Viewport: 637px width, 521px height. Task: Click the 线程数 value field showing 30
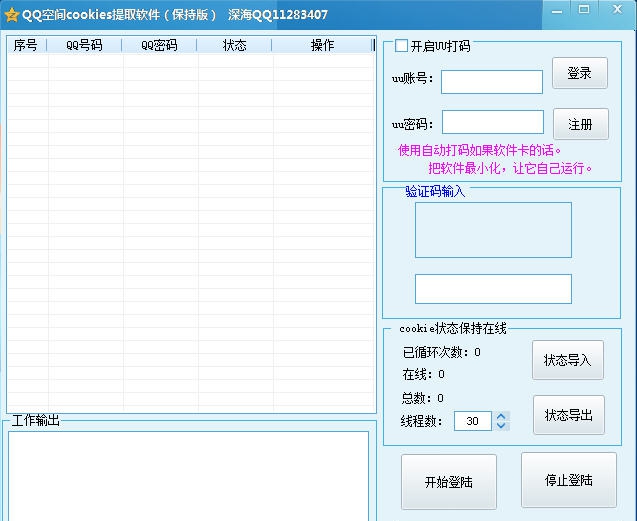(x=473, y=421)
